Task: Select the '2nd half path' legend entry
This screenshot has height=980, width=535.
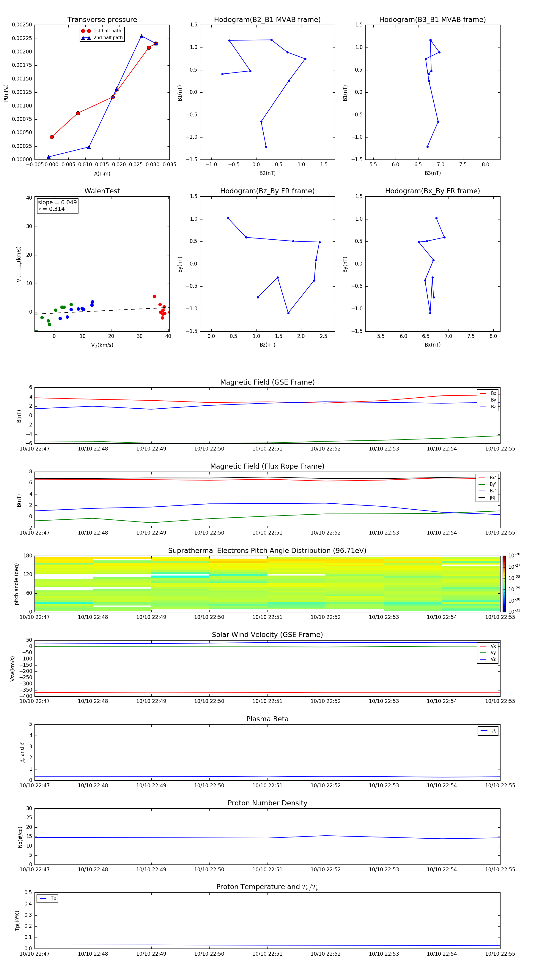Action: (102, 38)
